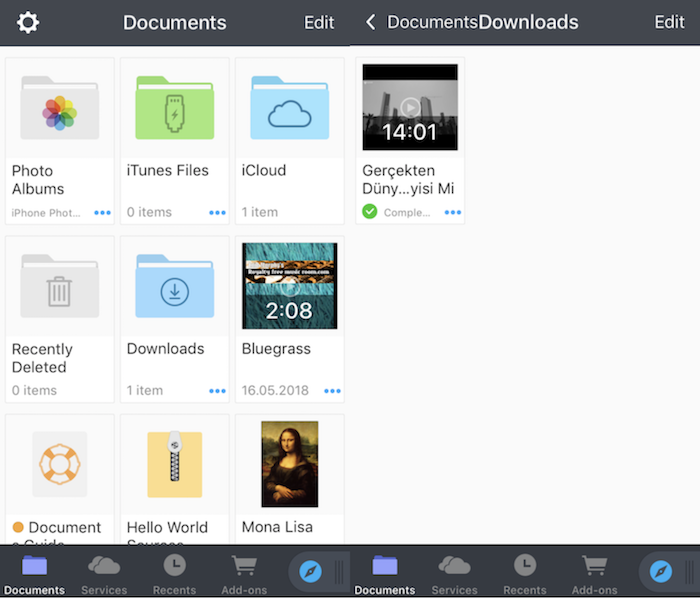700x599 pixels.
Task: Switch to Services tab in left pane
Action: tap(104, 573)
